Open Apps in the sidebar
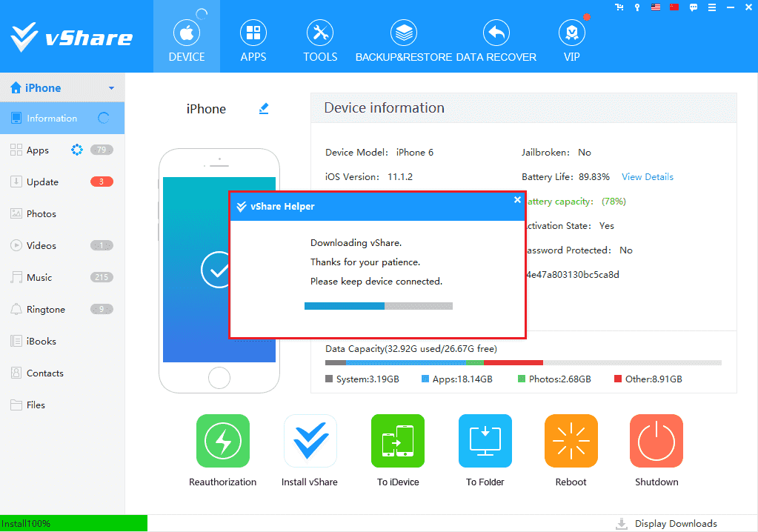The width and height of the screenshot is (758, 532). click(62, 150)
